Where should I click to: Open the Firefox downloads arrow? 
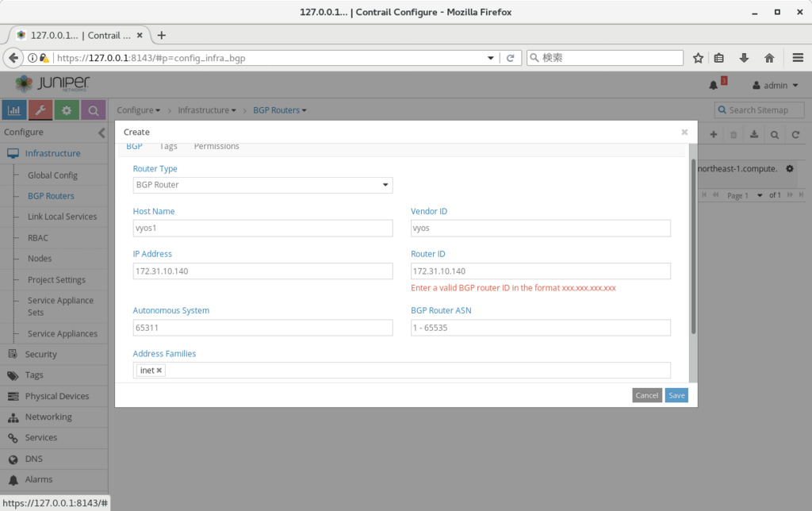[x=744, y=57]
